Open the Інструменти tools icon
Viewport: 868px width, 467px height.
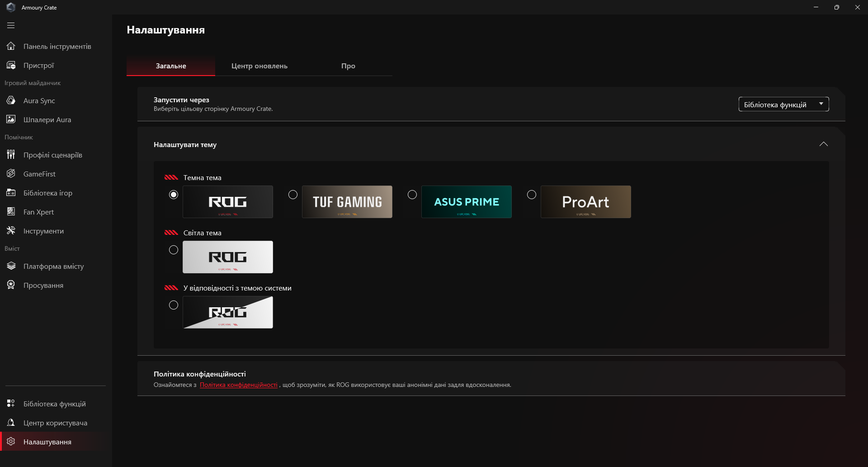point(11,231)
